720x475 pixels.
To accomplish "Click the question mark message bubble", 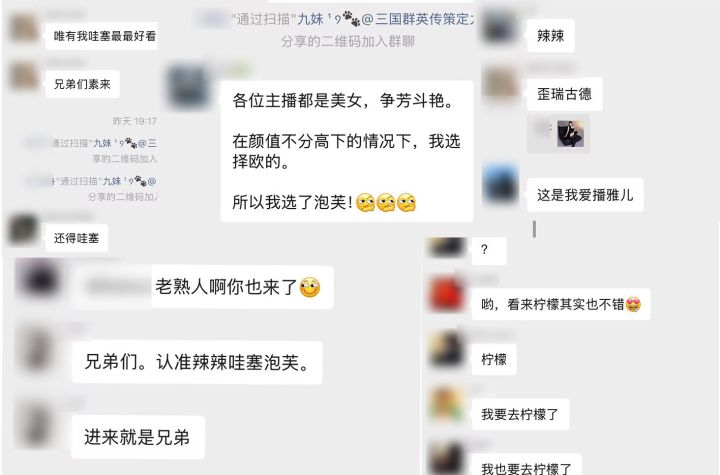I will (489, 250).
